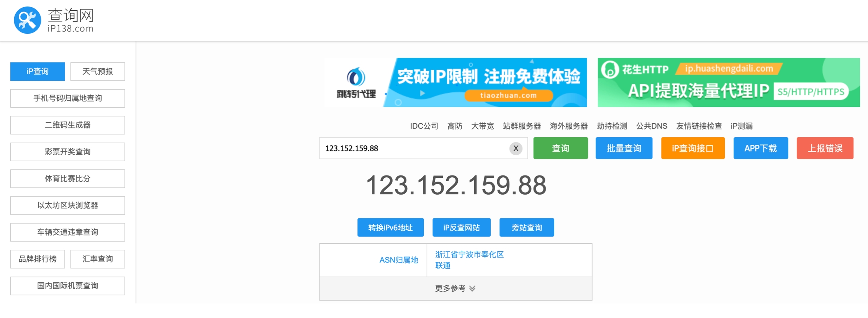This screenshot has width=868, height=318.
Task: Switch to the 天气预报 tab
Action: point(98,71)
